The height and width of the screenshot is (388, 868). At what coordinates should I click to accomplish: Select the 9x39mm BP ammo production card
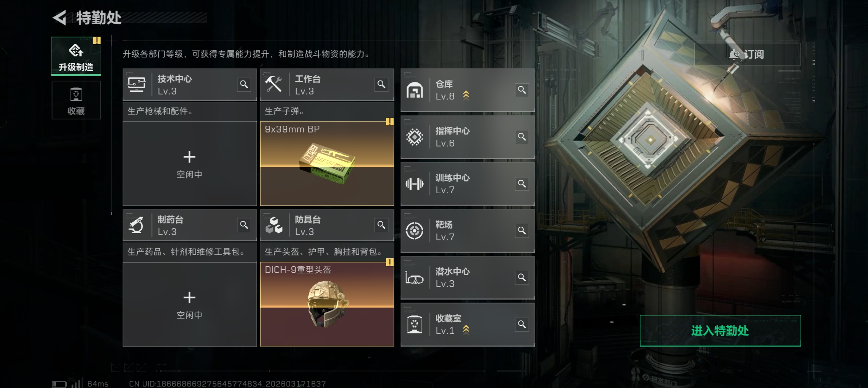click(x=327, y=163)
